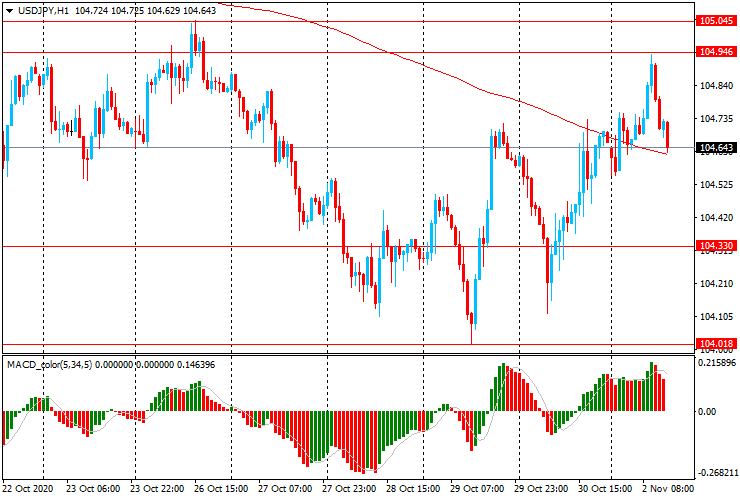Click the 27 Oct 23:00 time label
Viewport: 740px width, 500px height.
click(x=349, y=488)
